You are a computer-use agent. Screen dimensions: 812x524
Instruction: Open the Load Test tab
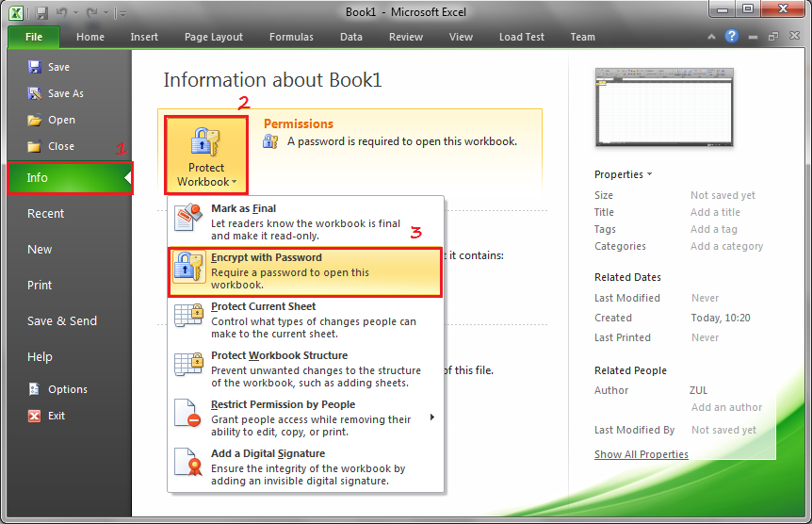click(522, 37)
